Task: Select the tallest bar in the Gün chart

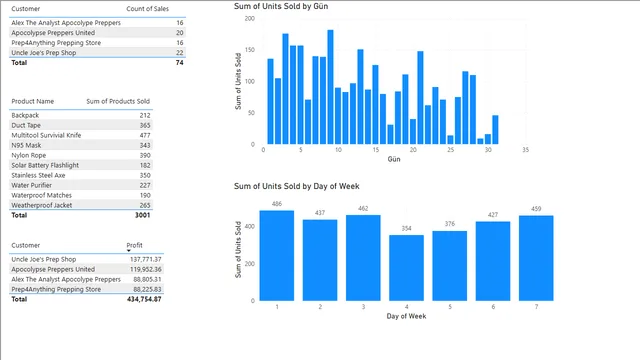Action: click(330, 87)
